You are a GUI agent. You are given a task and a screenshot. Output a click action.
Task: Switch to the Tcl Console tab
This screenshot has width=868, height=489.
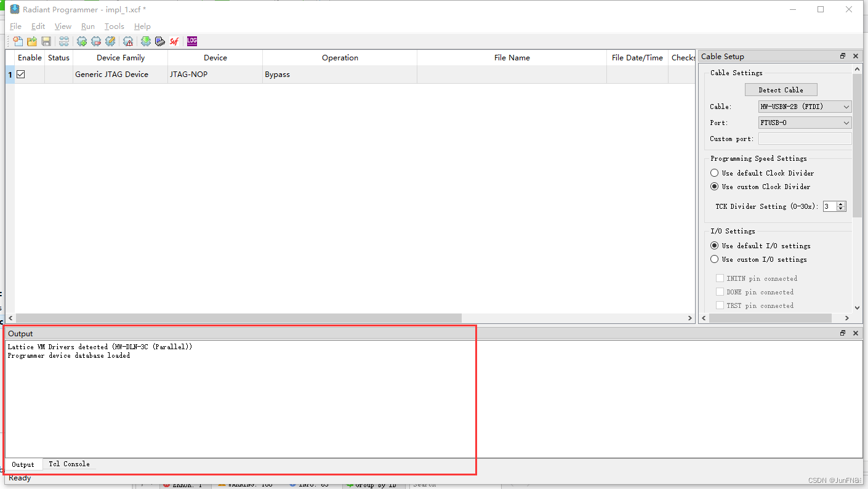pyautogui.click(x=70, y=464)
